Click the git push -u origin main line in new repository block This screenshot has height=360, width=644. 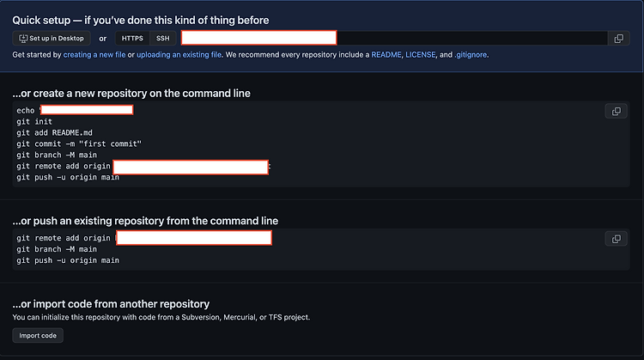[x=68, y=177]
